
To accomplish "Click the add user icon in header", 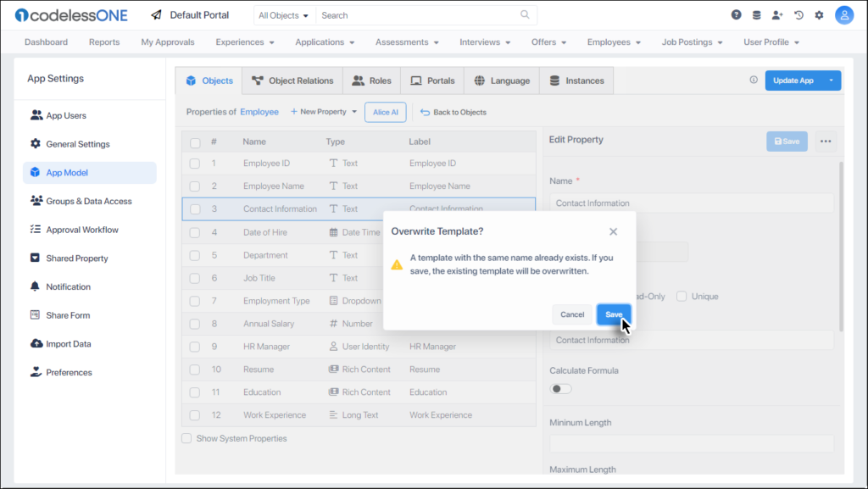I will tap(777, 15).
